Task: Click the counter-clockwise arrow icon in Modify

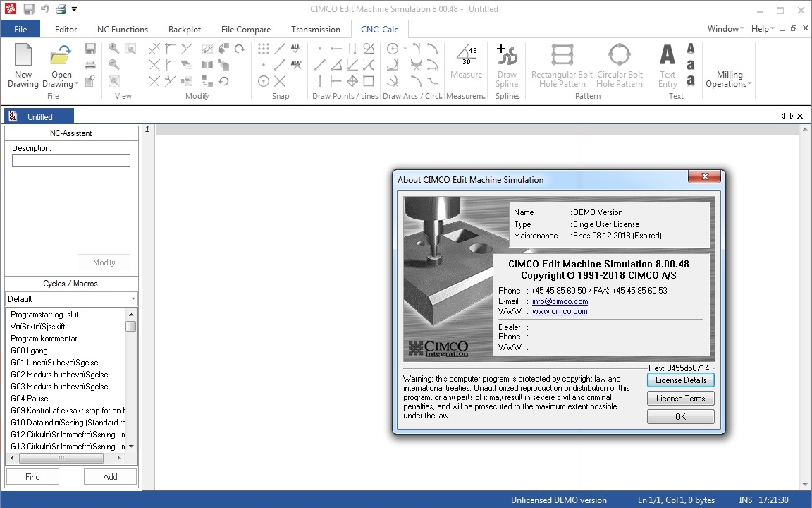Action: (223, 81)
